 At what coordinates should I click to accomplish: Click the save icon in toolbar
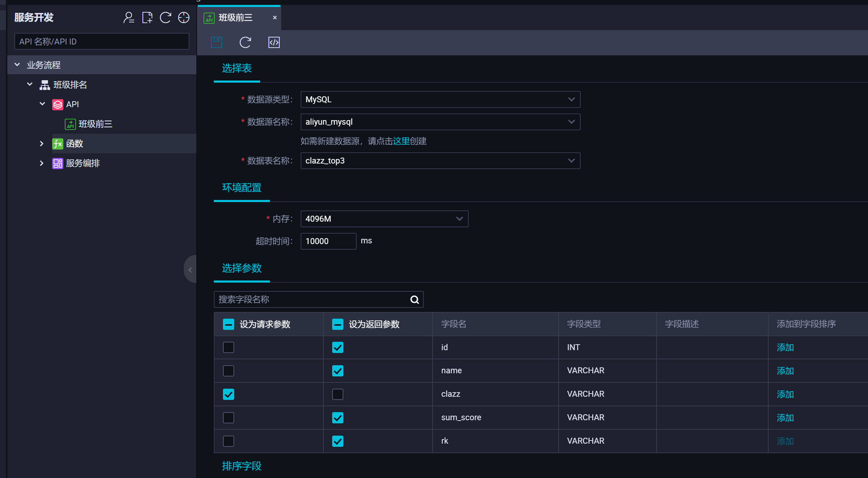pos(217,42)
